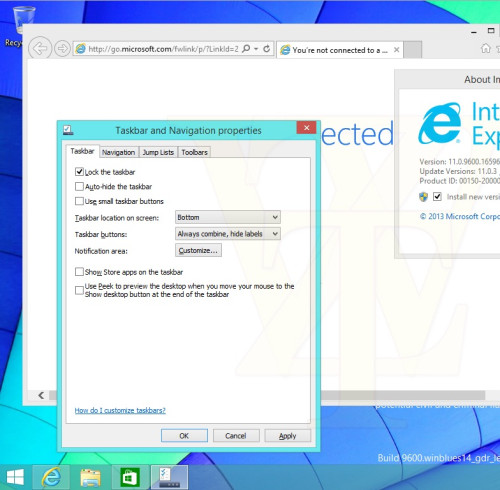Click the 'Taskbar buttons:' label
This screenshot has height=490, width=500.
[101, 235]
